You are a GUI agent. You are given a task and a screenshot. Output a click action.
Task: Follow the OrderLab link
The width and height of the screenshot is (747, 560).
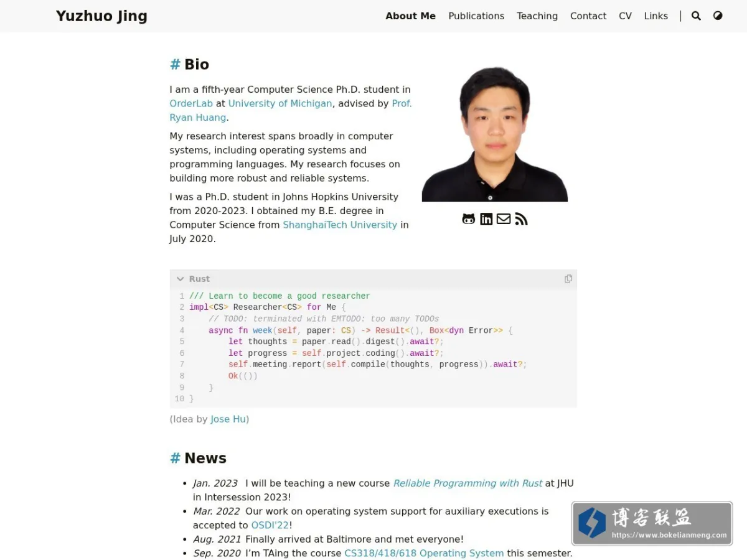191,103
